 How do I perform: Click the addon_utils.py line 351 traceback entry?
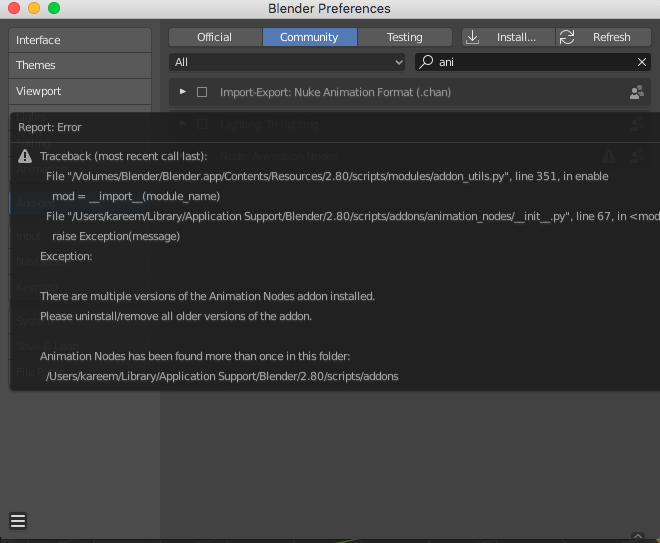click(327, 176)
